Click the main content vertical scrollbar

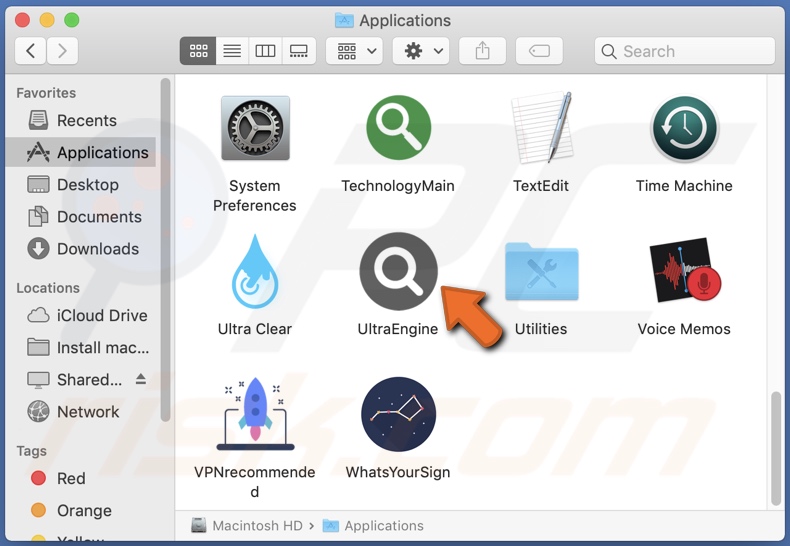click(776, 448)
